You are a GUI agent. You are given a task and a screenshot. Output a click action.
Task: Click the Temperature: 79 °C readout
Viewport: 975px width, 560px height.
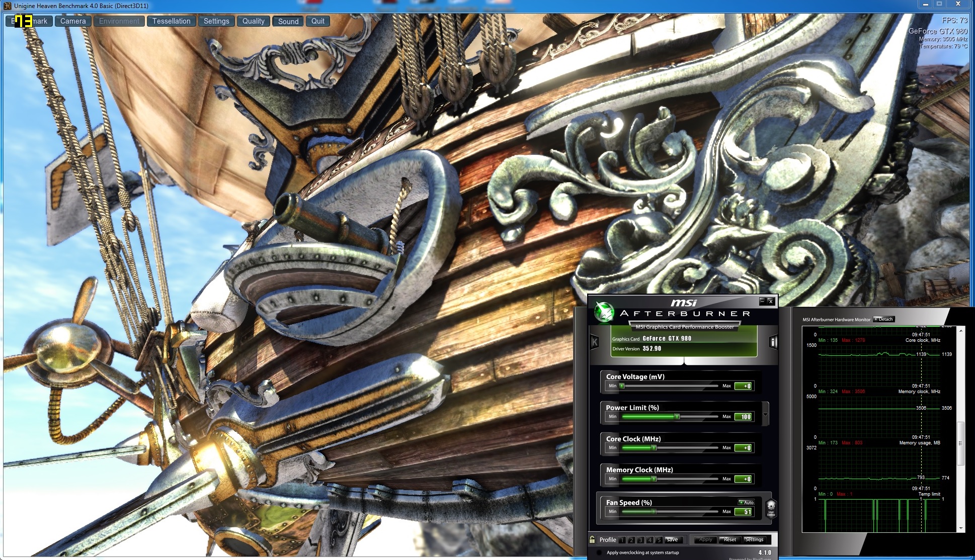tap(943, 46)
